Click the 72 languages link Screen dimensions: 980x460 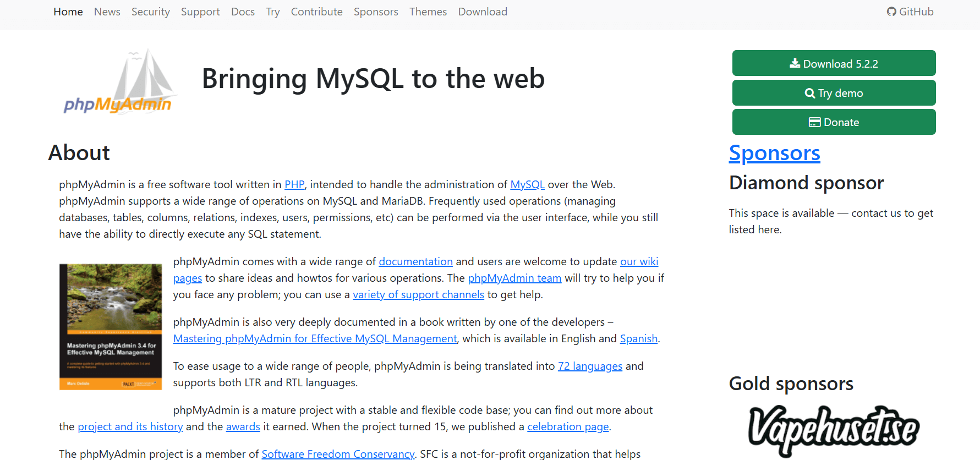click(x=590, y=366)
